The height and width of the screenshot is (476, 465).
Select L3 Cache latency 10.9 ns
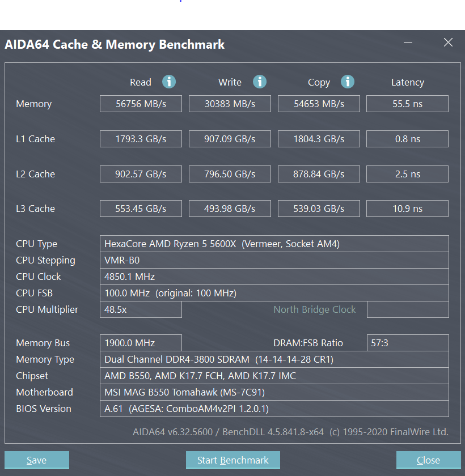pos(407,209)
